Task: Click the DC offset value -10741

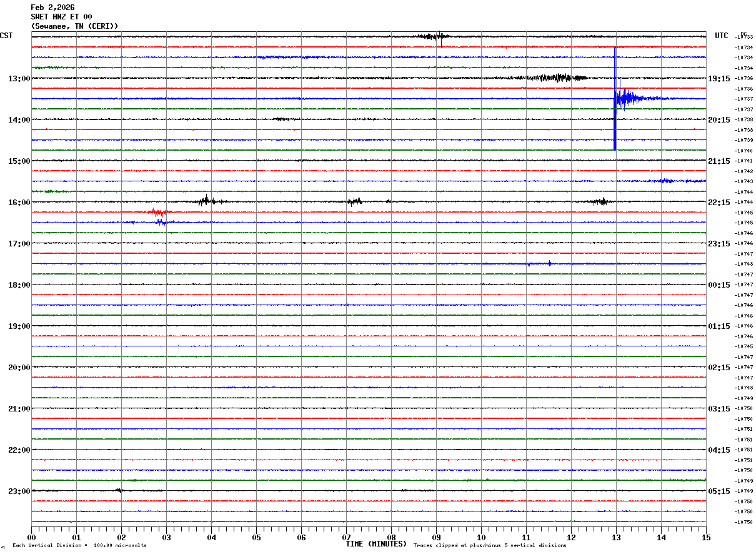Action: click(x=744, y=161)
